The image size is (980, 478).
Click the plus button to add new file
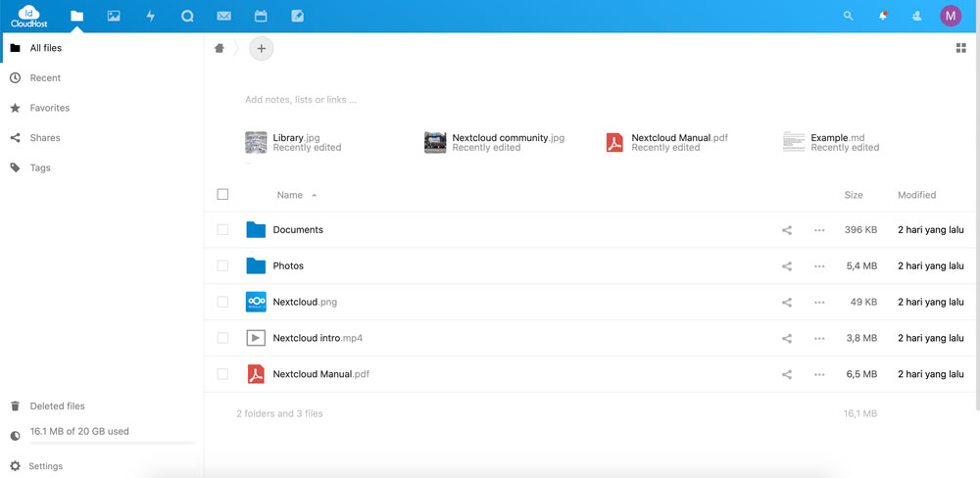coord(262,48)
